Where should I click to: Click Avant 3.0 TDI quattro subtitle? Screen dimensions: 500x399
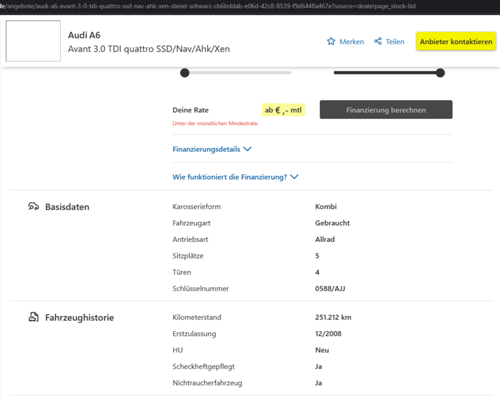(x=149, y=49)
